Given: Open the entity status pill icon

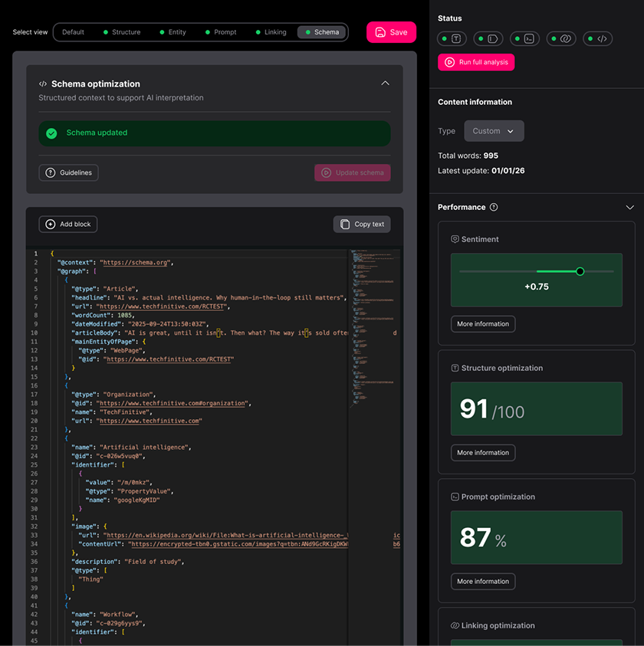Looking at the screenshot, I should 488,39.
